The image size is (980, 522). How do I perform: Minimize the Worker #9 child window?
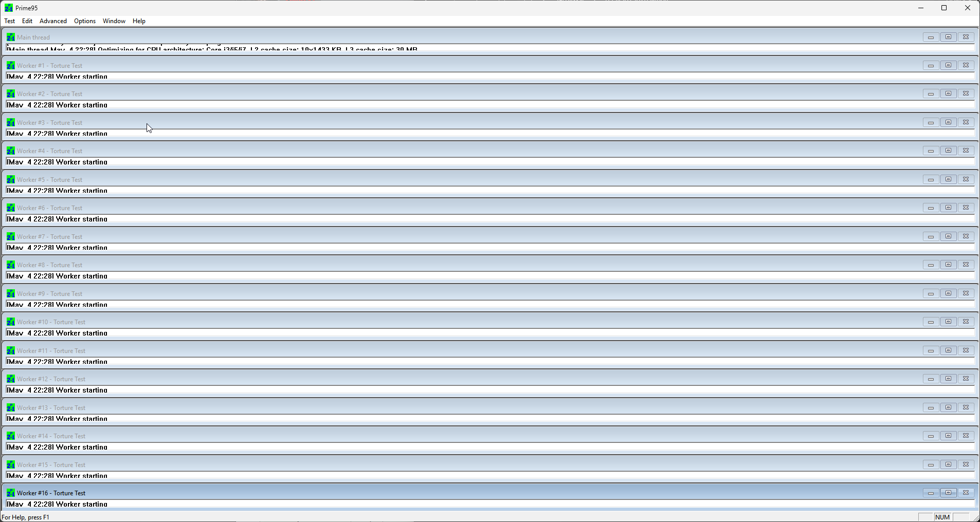[931, 293]
